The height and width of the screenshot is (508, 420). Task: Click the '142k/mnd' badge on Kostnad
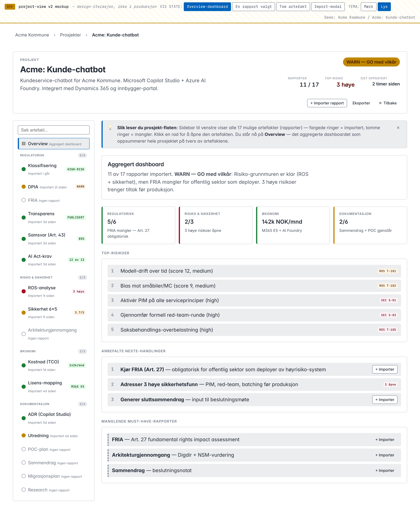[x=77, y=366]
